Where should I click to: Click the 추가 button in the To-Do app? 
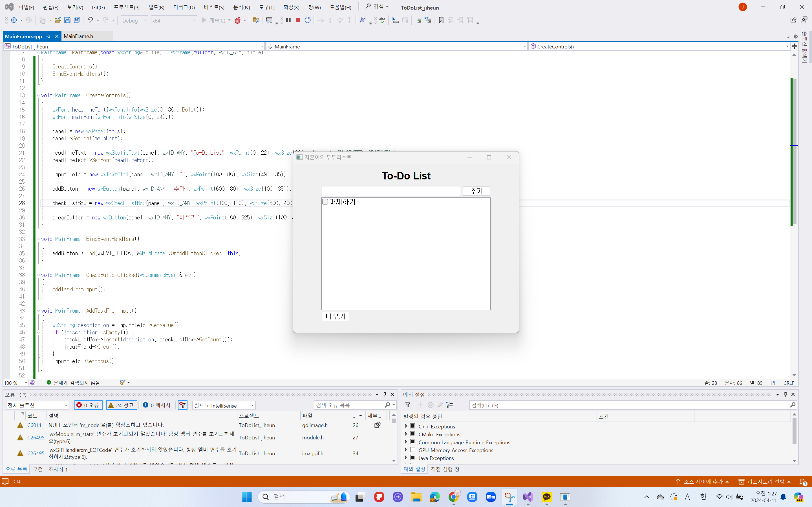click(x=476, y=191)
